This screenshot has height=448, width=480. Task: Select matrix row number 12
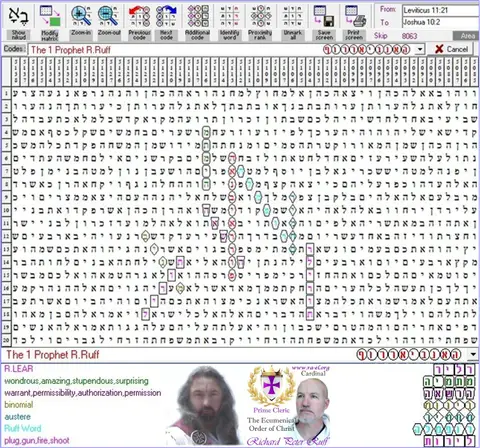coord(6,236)
